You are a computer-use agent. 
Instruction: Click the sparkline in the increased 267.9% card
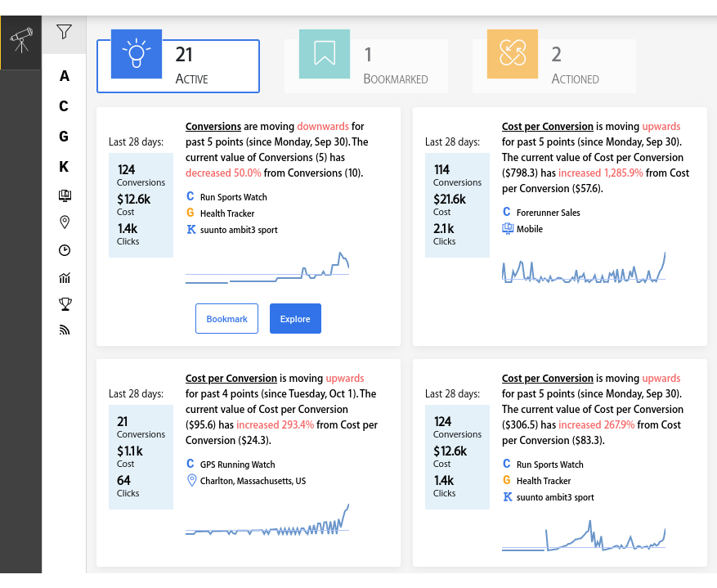click(584, 535)
